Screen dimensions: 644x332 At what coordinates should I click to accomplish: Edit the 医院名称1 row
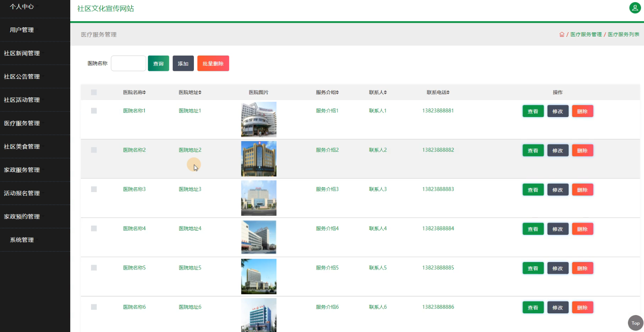(558, 112)
